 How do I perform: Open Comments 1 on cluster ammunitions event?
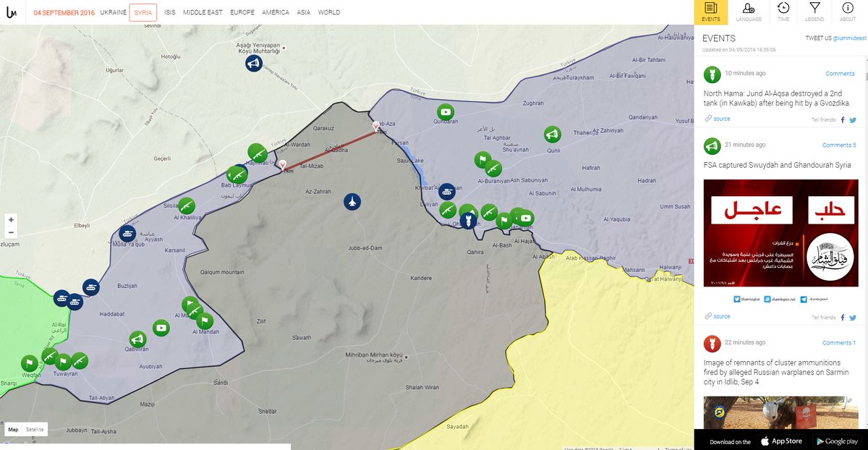click(838, 343)
